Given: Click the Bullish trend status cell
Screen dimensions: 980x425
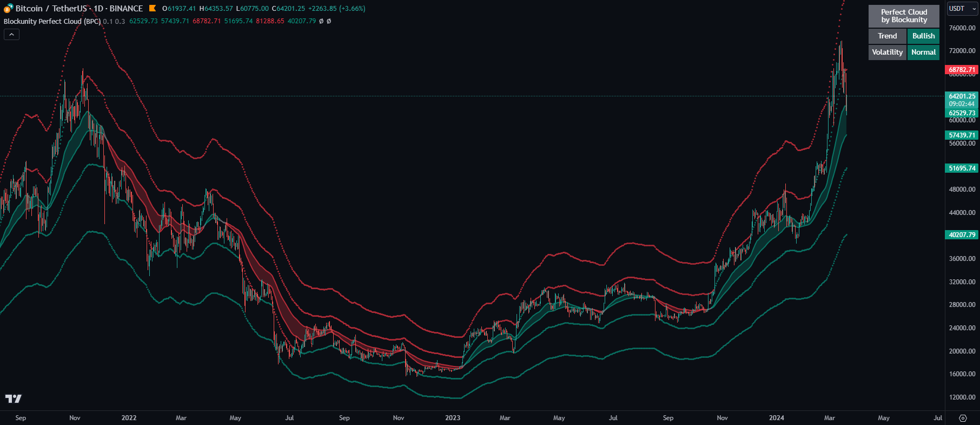Looking at the screenshot, I should tap(923, 36).
